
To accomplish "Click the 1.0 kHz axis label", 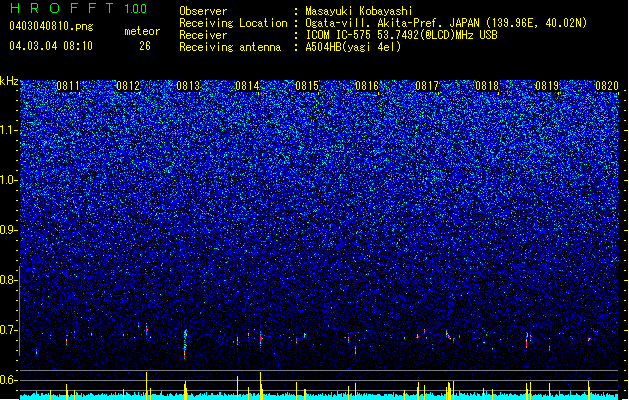I will click(9, 180).
